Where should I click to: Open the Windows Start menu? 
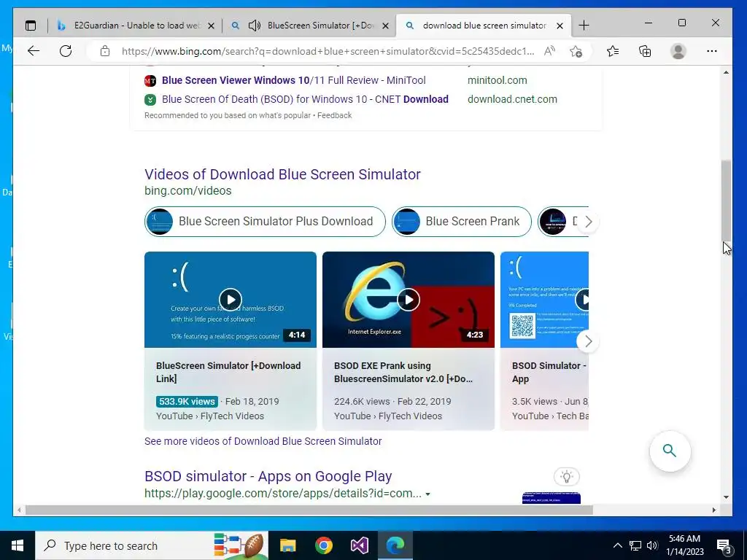click(x=18, y=545)
